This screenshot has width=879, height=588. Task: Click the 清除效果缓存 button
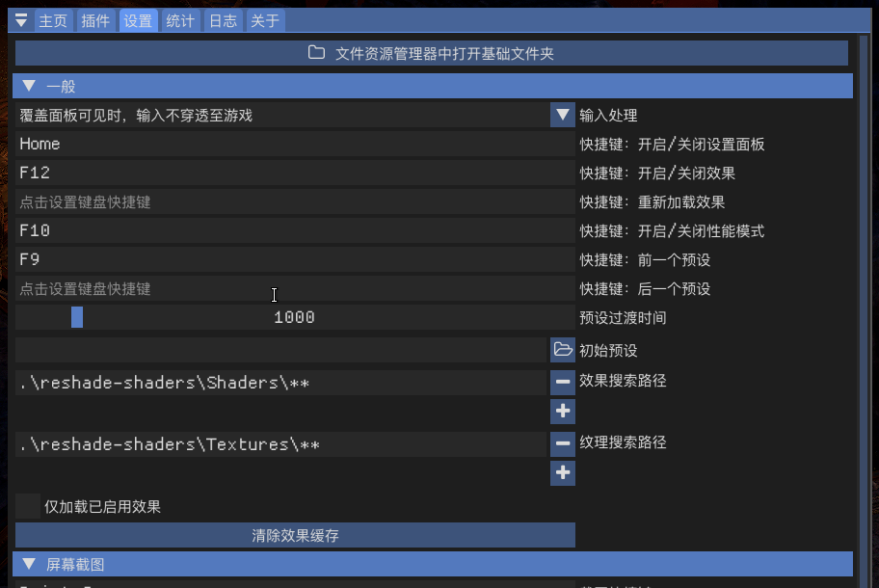click(x=295, y=535)
